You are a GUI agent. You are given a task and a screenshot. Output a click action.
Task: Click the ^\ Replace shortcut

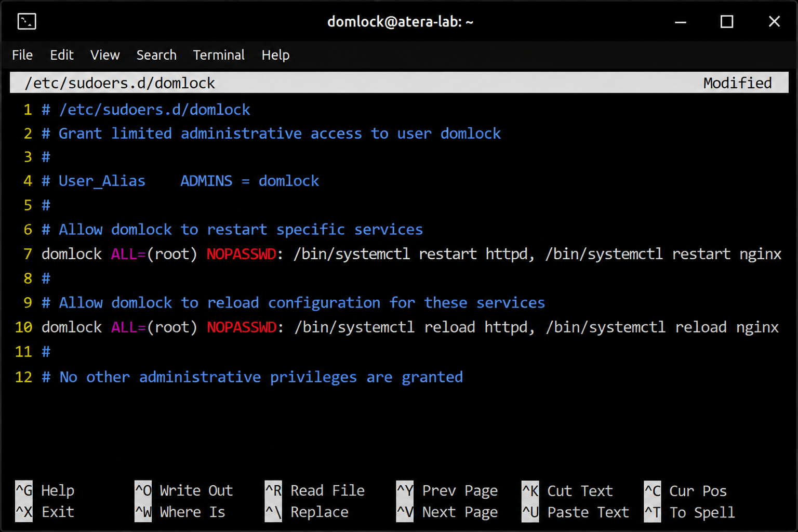click(307, 512)
